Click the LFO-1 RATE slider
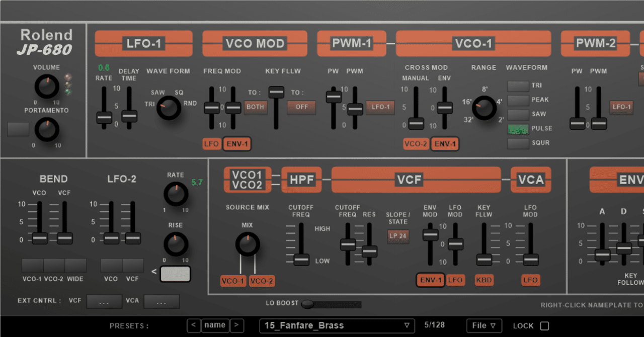Screen dimensions: 644x337 tap(104, 107)
